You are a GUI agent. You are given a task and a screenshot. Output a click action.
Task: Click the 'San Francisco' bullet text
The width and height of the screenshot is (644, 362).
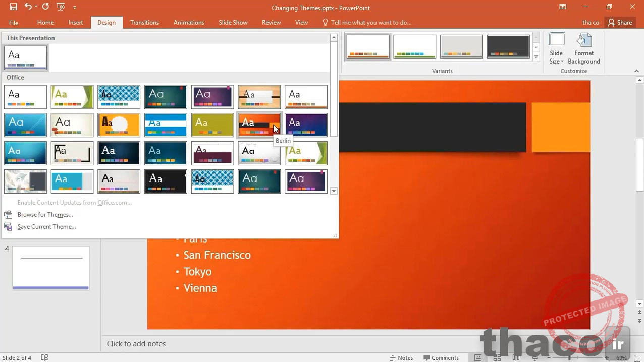[x=217, y=255]
